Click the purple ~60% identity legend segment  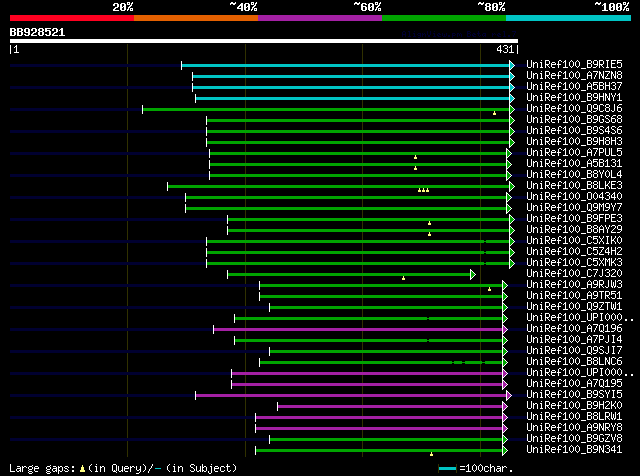coord(320,18)
